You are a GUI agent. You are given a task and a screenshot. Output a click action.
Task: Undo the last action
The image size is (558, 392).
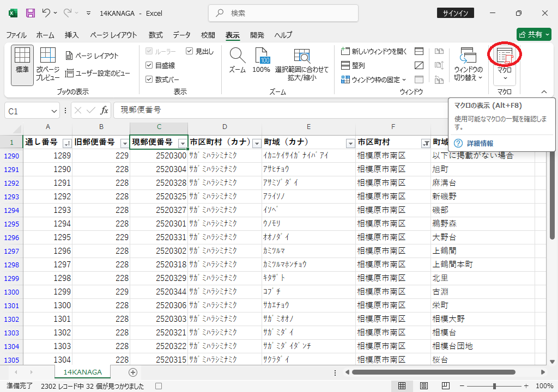point(46,13)
